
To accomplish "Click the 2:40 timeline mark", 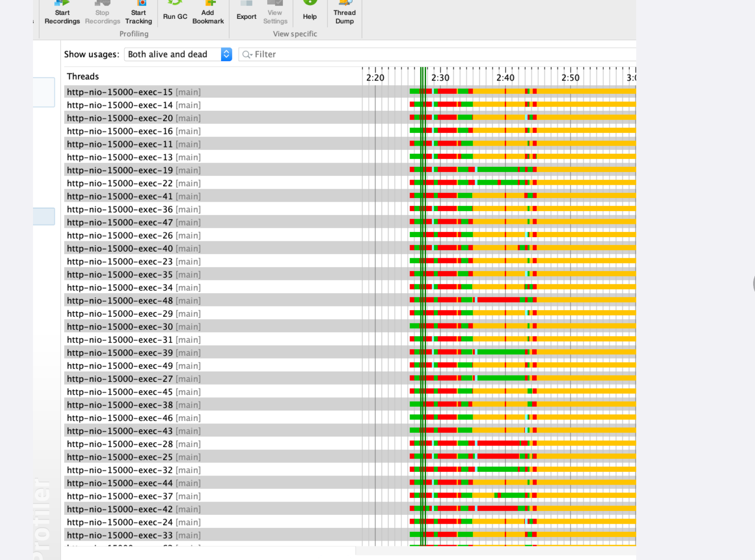I will pyautogui.click(x=505, y=78).
